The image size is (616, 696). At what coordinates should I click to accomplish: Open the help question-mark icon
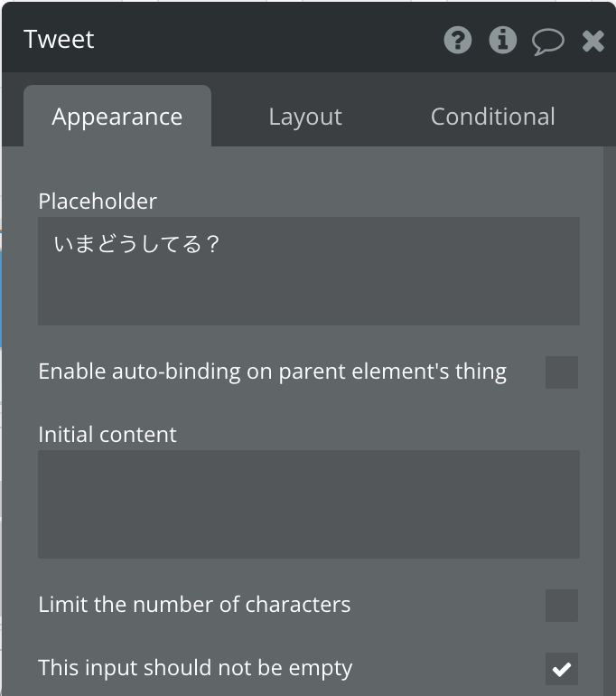pos(458,41)
